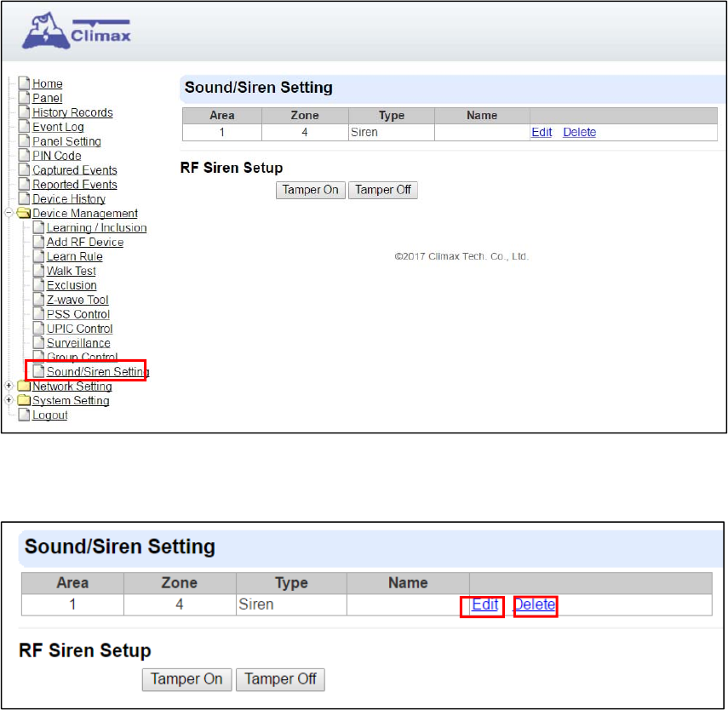Open Exclusion page
This screenshot has width=728, height=710.
[72, 285]
